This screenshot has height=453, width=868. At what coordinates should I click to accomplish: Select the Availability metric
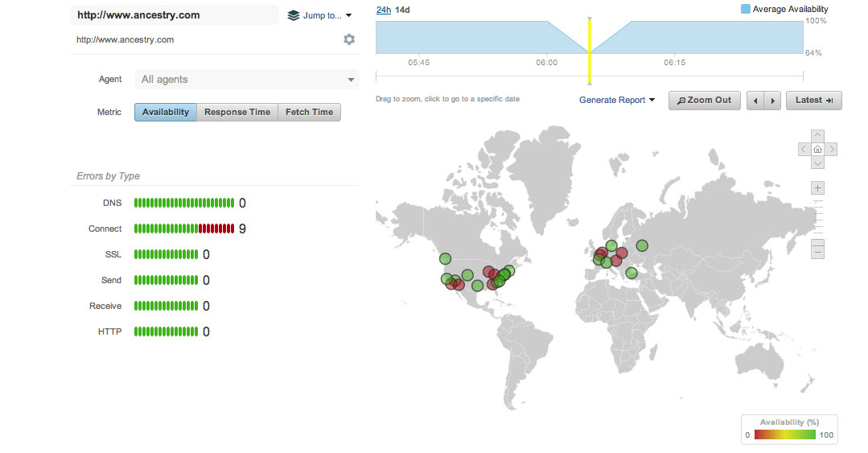pyautogui.click(x=165, y=112)
